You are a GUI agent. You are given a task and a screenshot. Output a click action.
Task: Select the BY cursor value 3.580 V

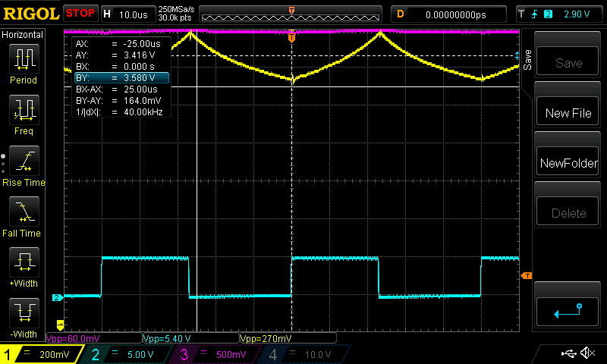pos(121,77)
